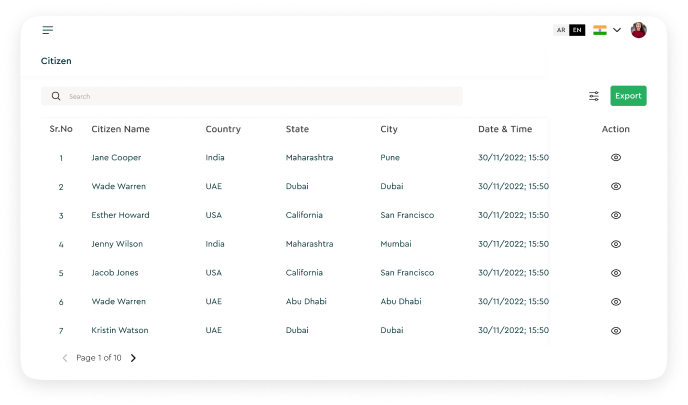688x405 pixels.
Task: Switch language to AR
Action: pyautogui.click(x=561, y=30)
